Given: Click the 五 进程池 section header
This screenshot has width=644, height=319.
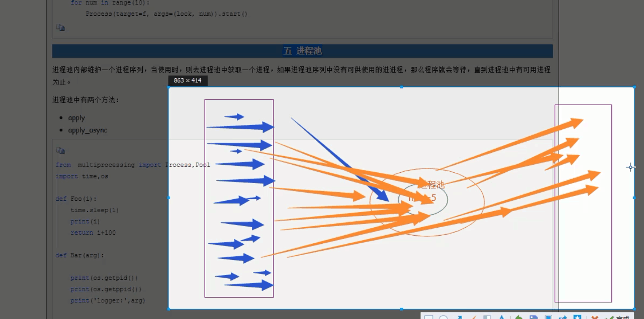Looking at the screenshot, I should [302, 51].
